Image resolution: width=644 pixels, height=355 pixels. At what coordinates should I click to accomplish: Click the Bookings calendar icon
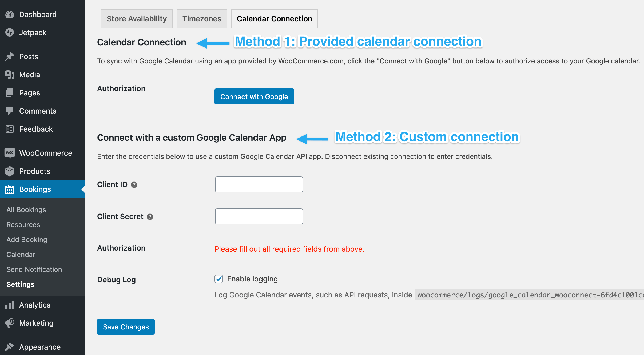pos(10,189)
